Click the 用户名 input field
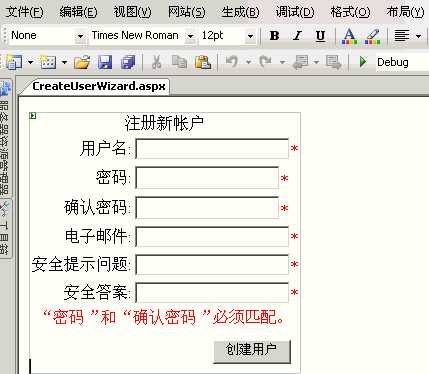429x374 pixels. (x=212, y=148)
